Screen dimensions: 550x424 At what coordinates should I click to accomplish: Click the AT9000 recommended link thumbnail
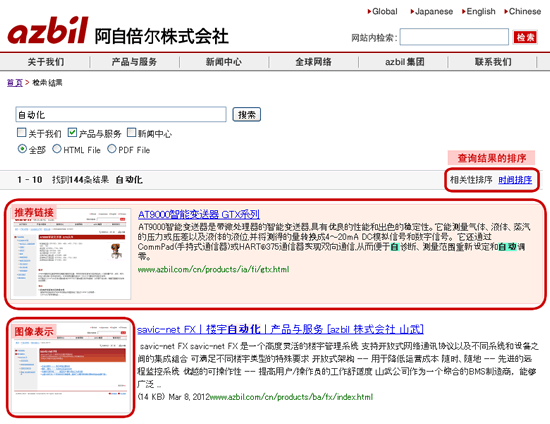(x=71, y=254)
